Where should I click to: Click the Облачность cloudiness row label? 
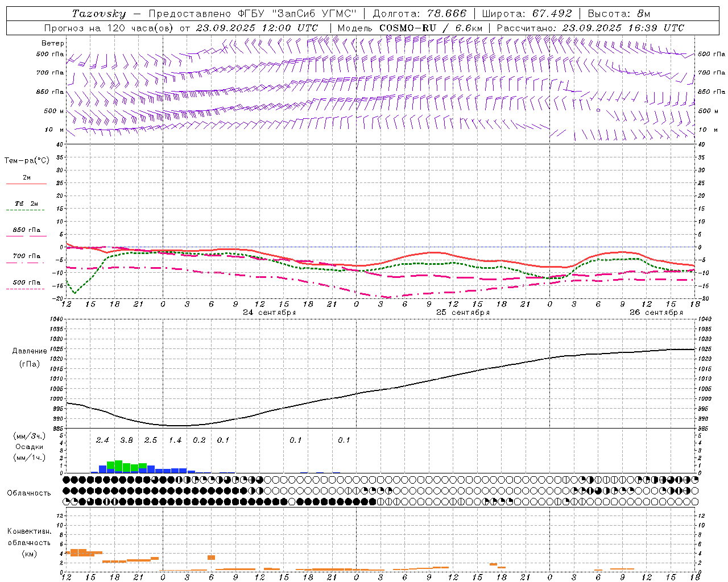click(x=29, y=493)
